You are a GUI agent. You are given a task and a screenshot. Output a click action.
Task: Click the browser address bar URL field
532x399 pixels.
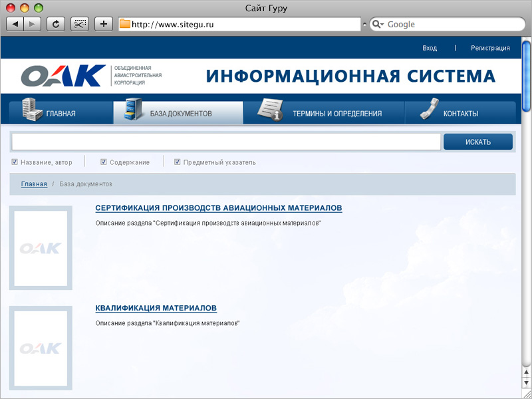pos(239,25)
